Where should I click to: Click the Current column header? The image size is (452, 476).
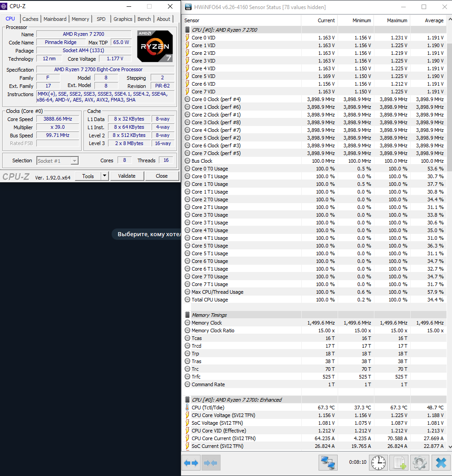(319, 20)
